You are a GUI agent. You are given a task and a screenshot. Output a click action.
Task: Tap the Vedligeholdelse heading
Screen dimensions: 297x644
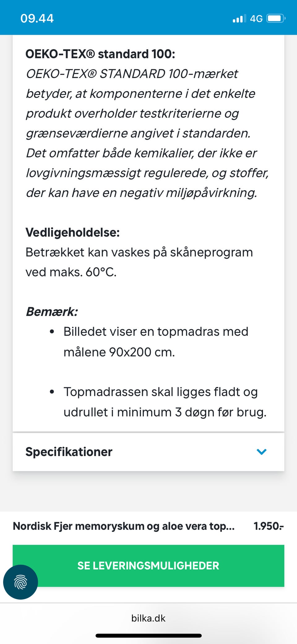pos(72,232)
